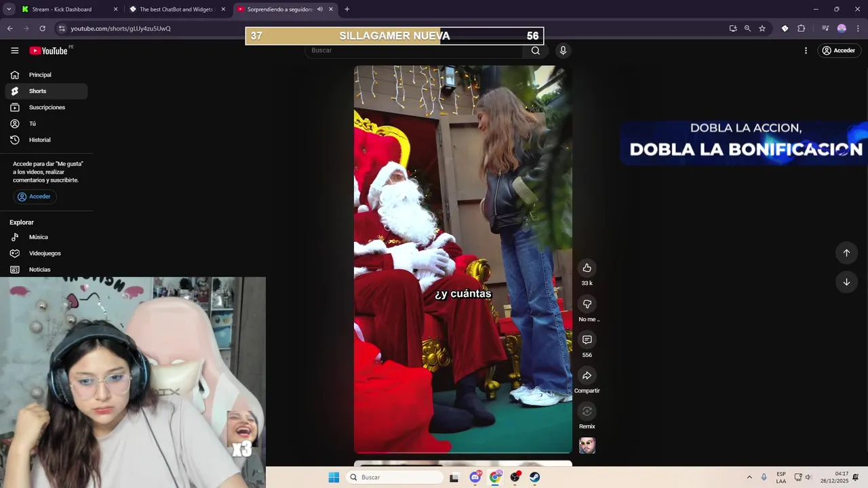Open a new browser tab
Screen dimensions: 868x488
347,9
